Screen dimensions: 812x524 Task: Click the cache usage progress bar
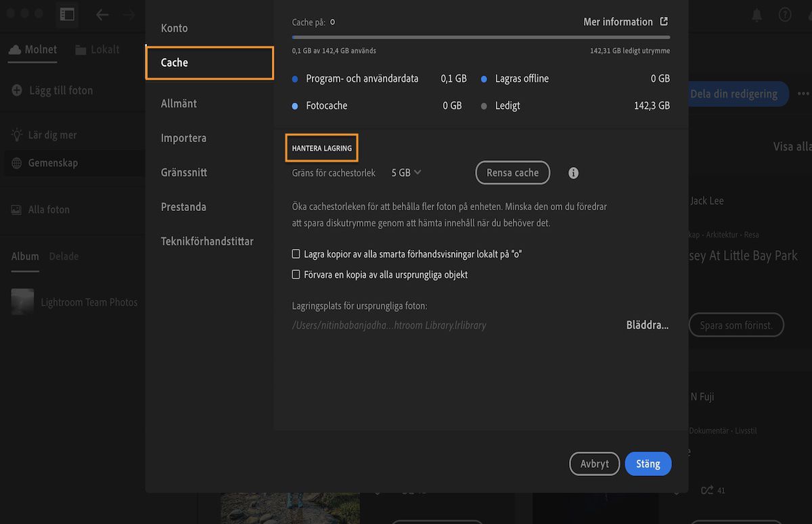(x=480, y=37)
